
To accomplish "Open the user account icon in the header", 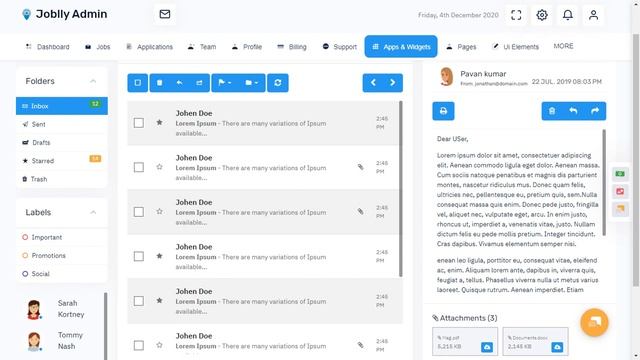I will tap(593, 15).
